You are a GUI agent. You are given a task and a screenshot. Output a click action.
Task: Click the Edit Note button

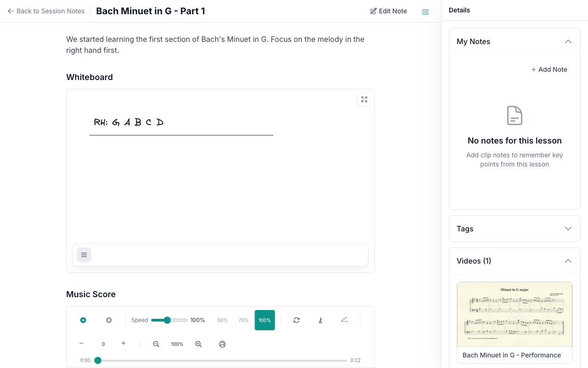tap(389, 11)
